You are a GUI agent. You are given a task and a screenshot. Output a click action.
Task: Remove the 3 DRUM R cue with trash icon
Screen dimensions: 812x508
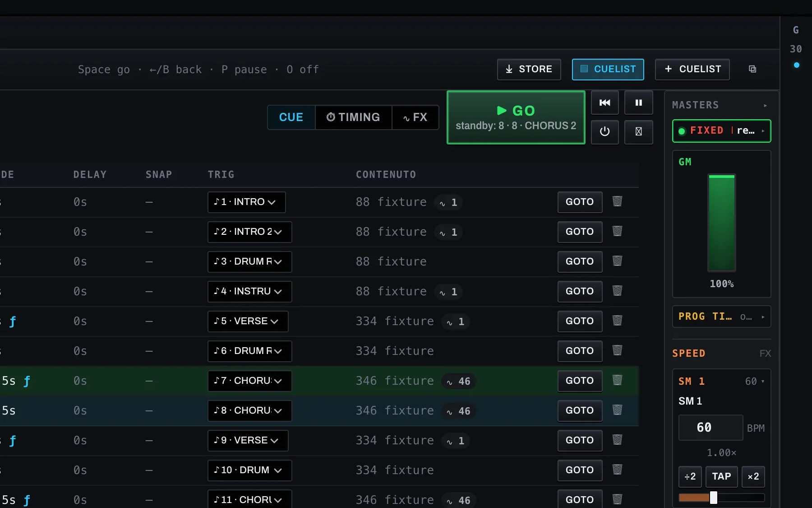point(617,261)
